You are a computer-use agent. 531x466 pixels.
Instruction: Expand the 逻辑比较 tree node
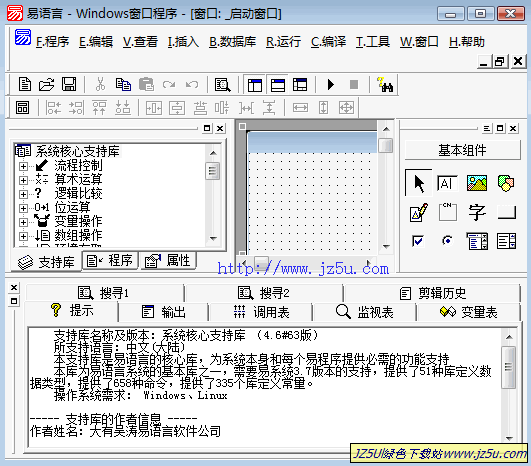[23, 194]
